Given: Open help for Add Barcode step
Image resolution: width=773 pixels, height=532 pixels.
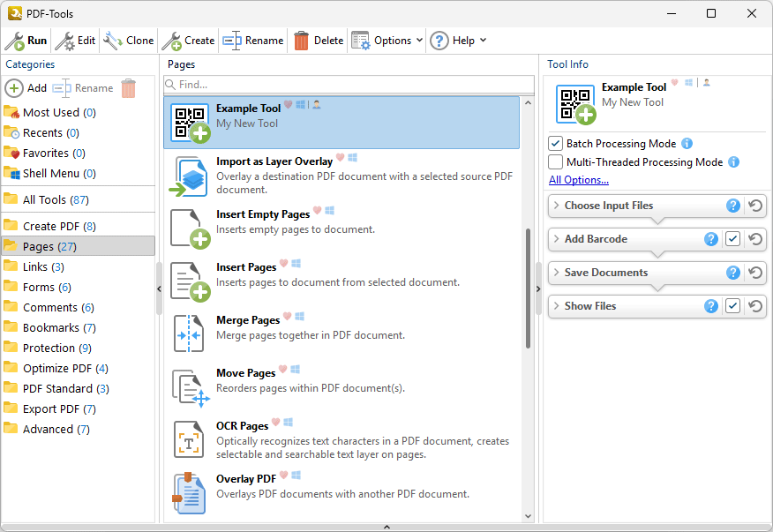Looking at the screenshot, I should [x=711, y=238].
